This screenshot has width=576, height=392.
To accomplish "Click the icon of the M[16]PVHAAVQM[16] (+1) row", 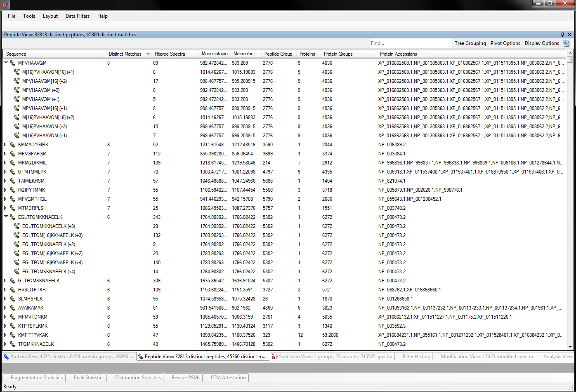I will pyautogui.click(x=17, y=72).
